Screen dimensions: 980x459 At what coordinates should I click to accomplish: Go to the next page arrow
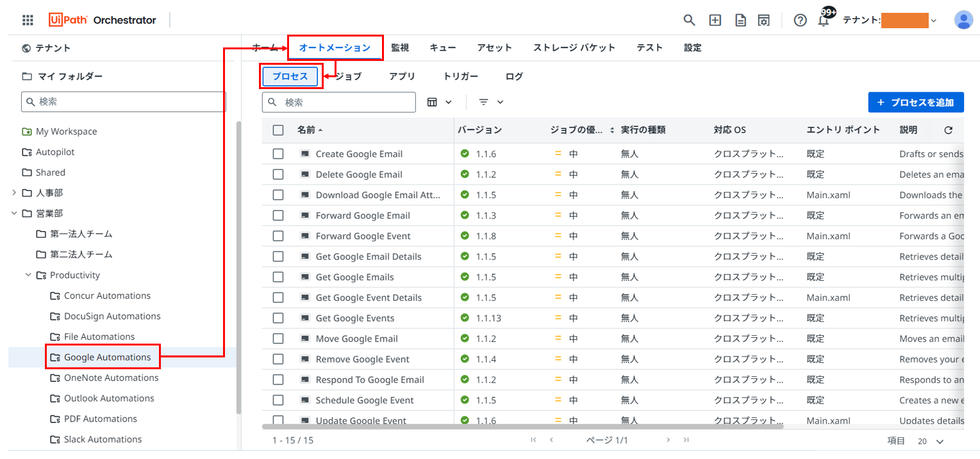click(668, 440)
